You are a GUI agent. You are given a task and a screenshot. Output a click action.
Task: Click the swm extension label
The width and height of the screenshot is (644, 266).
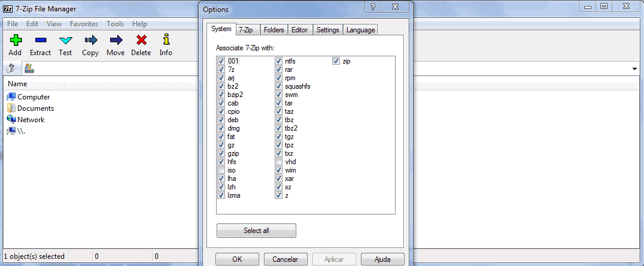coord(291,95)
